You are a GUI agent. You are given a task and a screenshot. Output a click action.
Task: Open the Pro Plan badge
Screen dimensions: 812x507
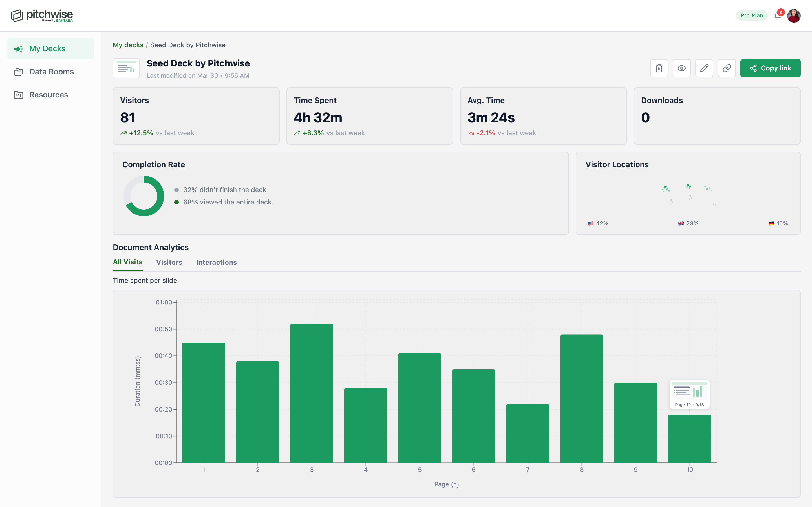pyautogui.click(x=751, y=15)
